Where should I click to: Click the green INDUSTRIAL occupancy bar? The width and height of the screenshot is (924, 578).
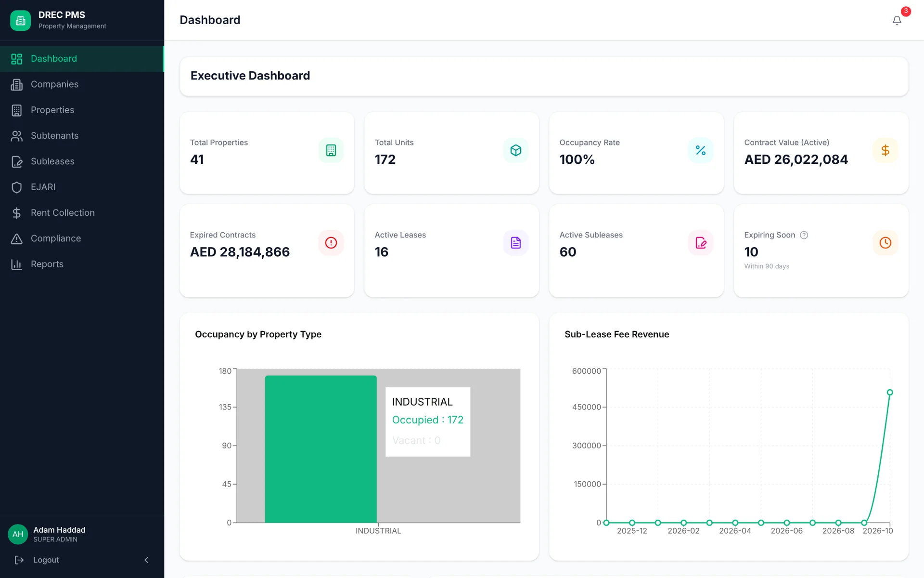321,449
